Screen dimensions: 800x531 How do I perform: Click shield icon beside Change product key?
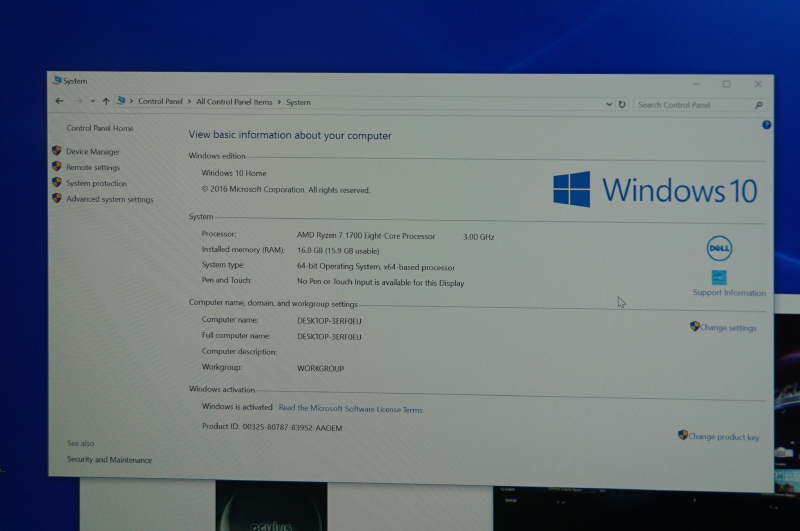(x=683, y=435)
